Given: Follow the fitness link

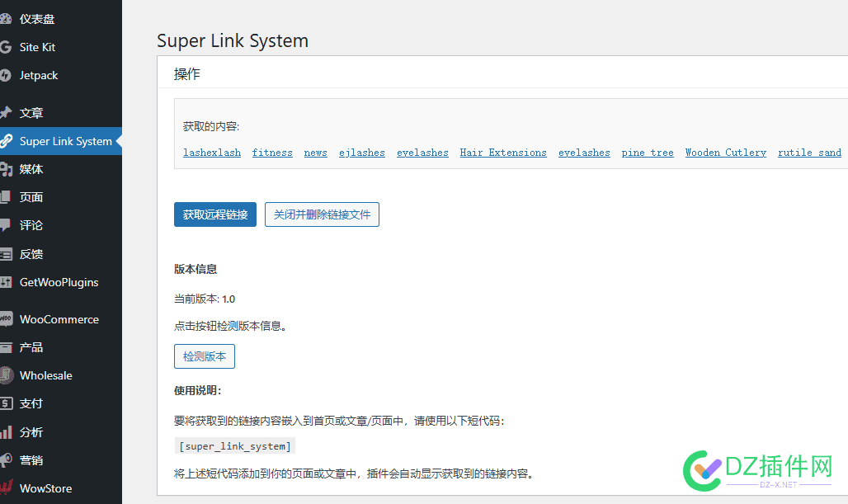Looking at the screenshot, I should click(x=272, y=153).
